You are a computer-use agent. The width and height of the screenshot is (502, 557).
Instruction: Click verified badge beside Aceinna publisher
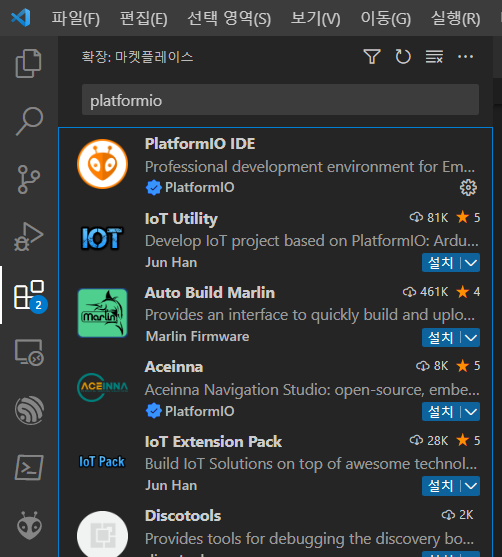153,411
